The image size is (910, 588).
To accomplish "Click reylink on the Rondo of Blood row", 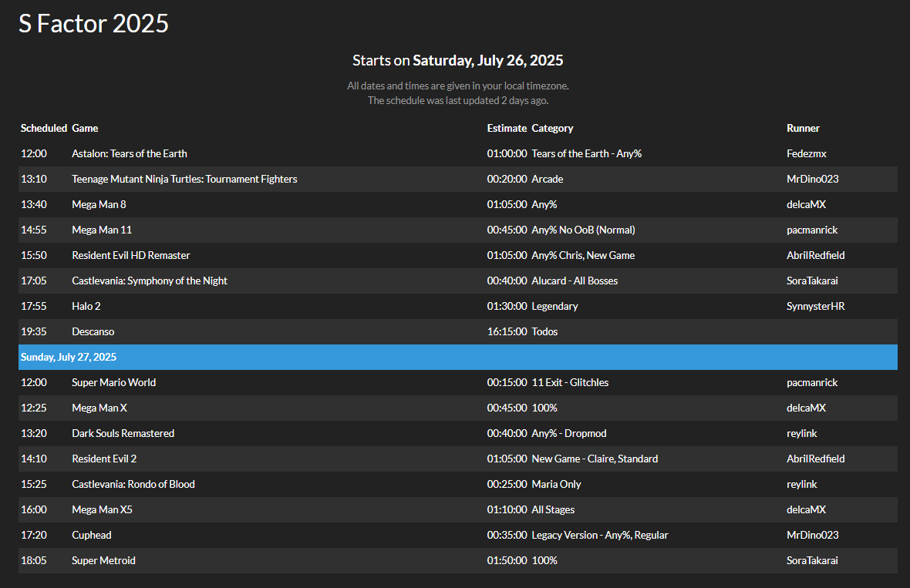I will pyautogui.click(x=801, y=484).
